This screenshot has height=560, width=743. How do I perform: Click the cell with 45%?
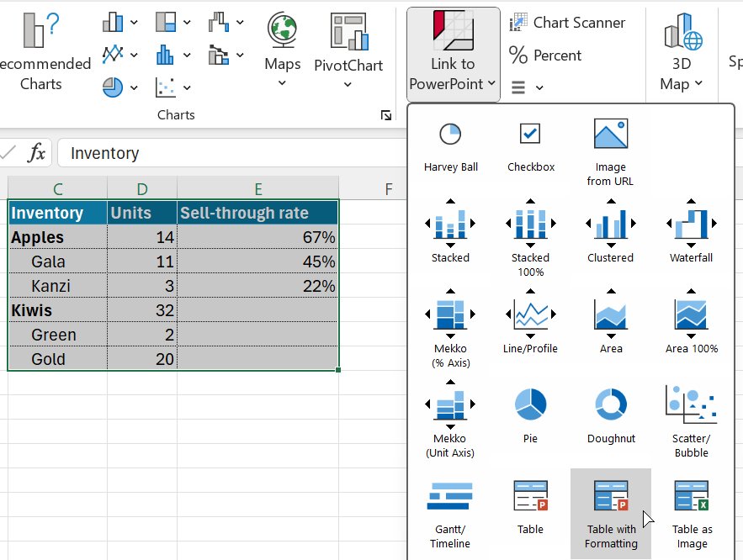point(257,262)
